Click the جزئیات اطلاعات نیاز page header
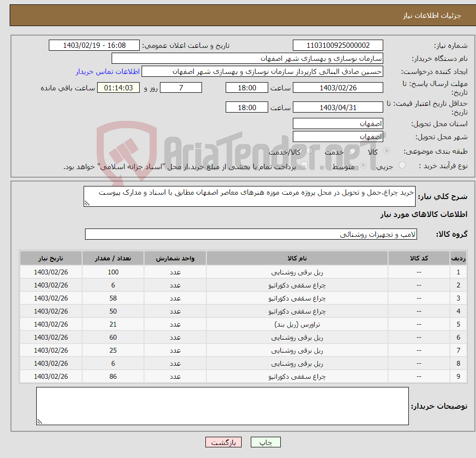 click(x=432, y=15)
